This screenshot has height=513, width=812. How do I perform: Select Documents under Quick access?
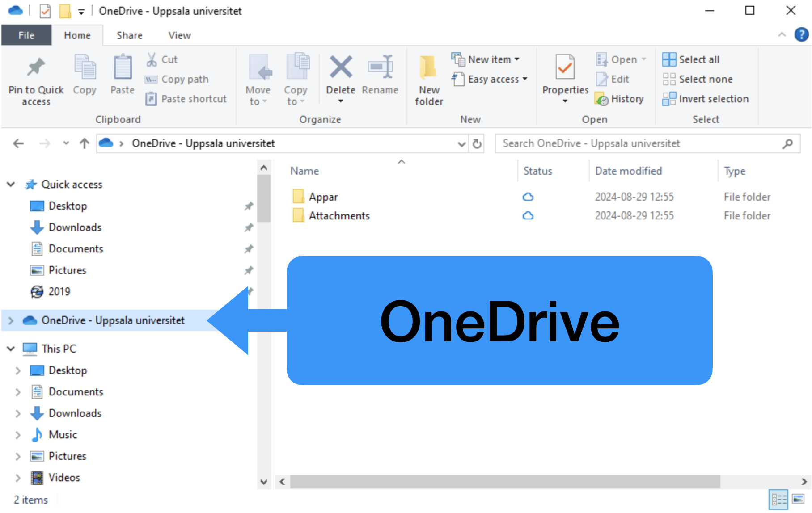click(76, 249)
